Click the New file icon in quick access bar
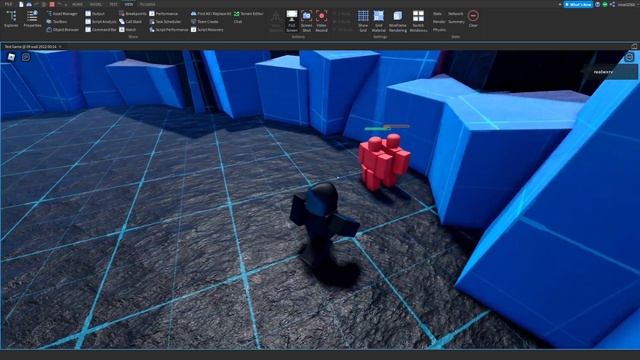 point(21,4)
